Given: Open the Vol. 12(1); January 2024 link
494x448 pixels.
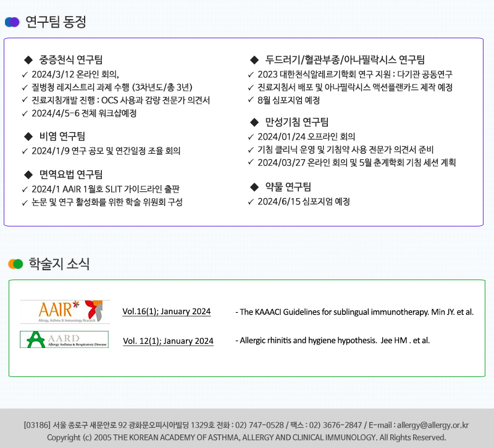Looking at the screenshot, I should (168, 341).
